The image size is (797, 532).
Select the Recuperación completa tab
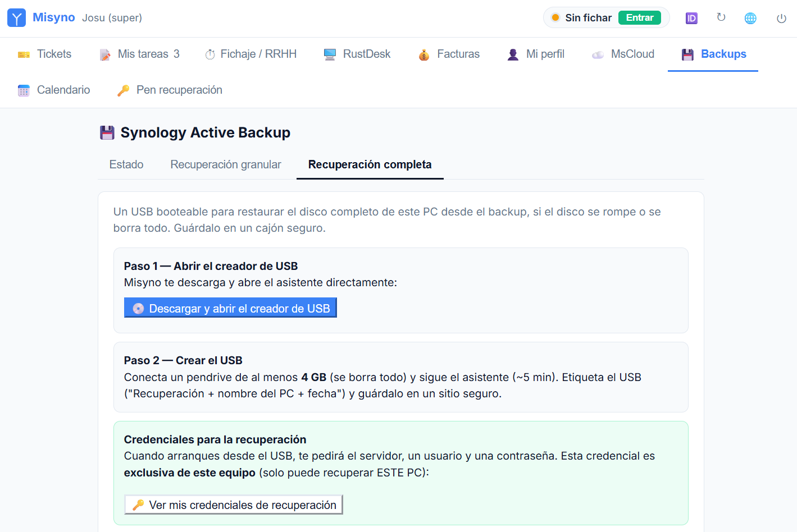tap(370, 164)
